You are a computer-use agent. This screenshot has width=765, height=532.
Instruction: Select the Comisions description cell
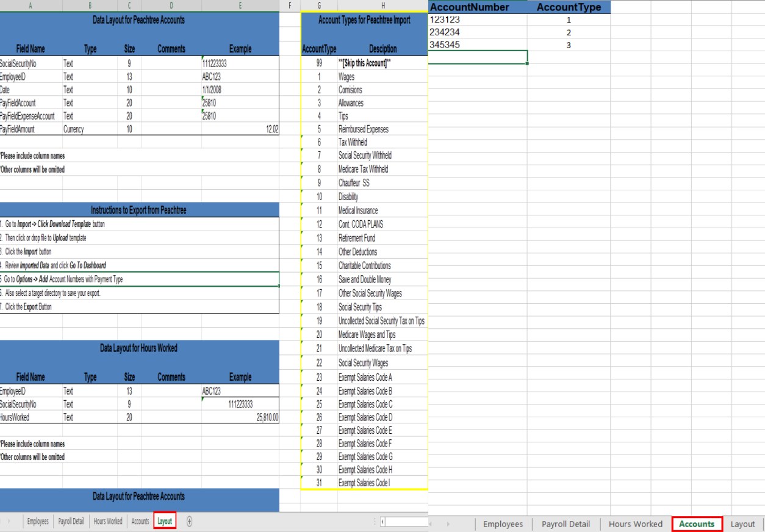[x=382, y=90]
